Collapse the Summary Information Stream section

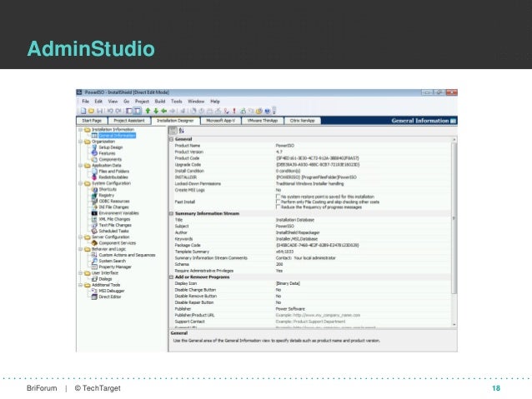pyautogui.click(x=172, y=213)
